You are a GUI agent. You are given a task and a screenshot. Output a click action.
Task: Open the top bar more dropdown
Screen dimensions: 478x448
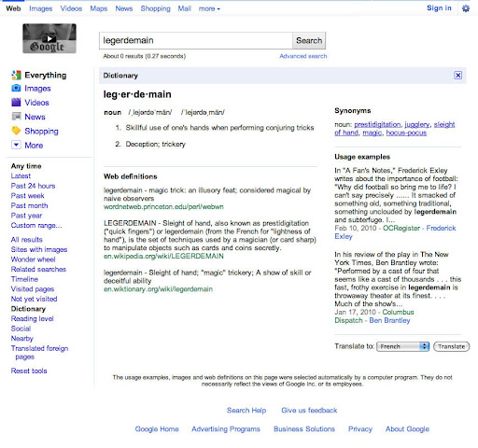coord(209,8)
